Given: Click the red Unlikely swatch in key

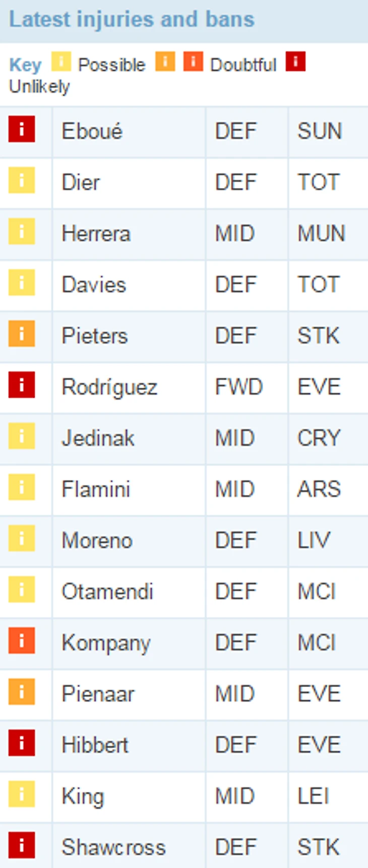Looking at the screenshot, I should [295, 63].
